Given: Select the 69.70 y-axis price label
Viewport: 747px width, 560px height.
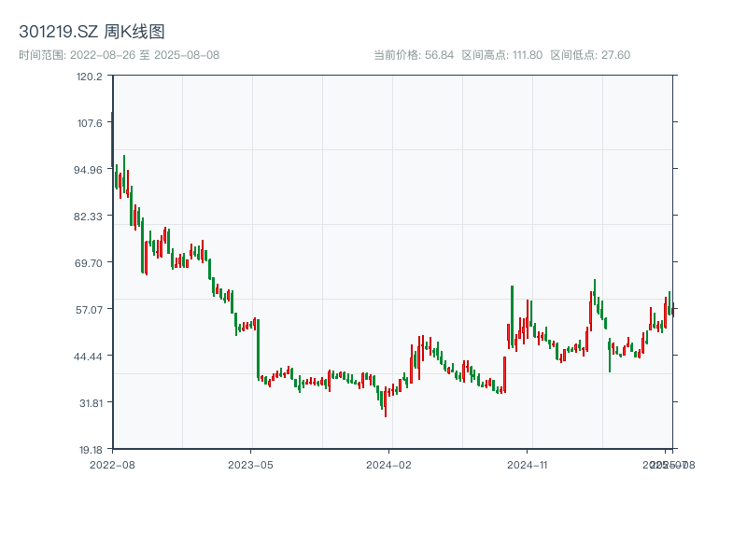Looking at the screenshot, I should 89,263.
